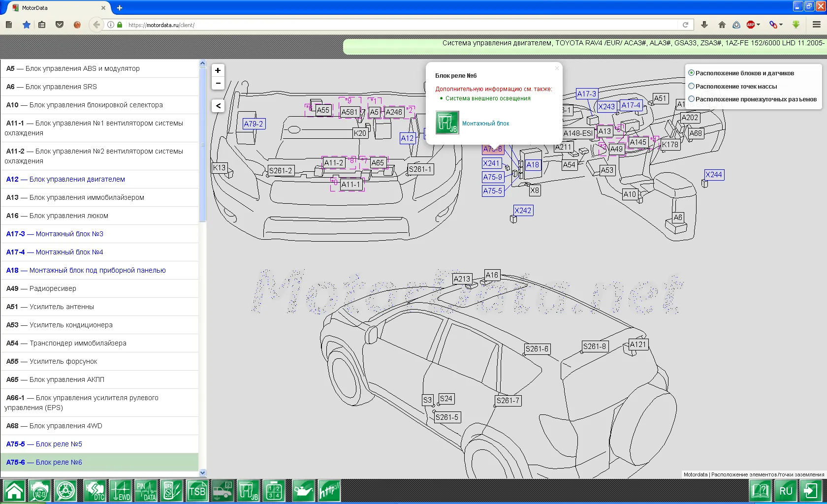Click the green download helper arrow icon

[796, 25]
